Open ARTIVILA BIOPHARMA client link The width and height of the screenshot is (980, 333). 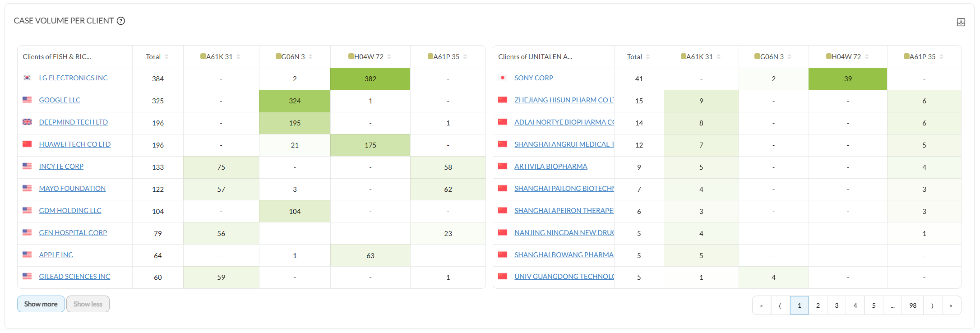click(551, 166)
